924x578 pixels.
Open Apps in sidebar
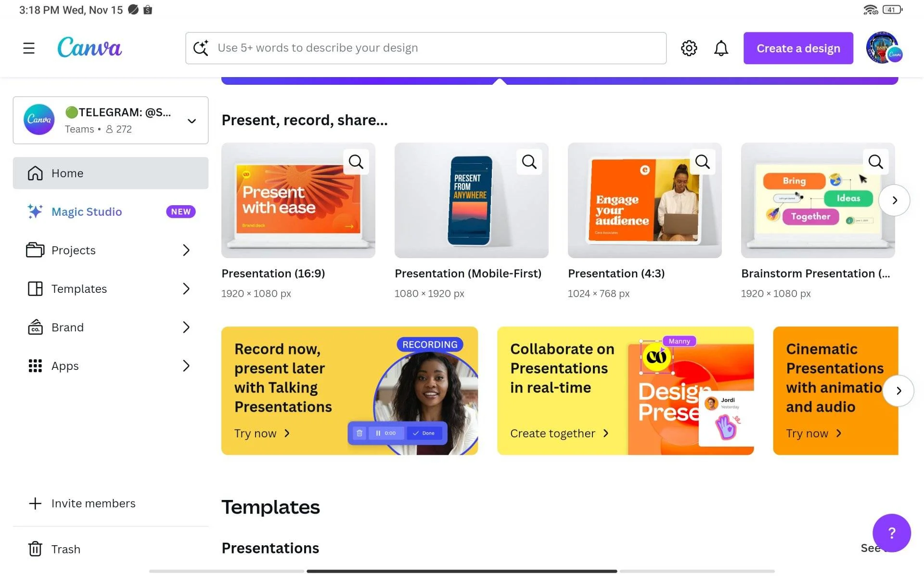tap(111, 366)
